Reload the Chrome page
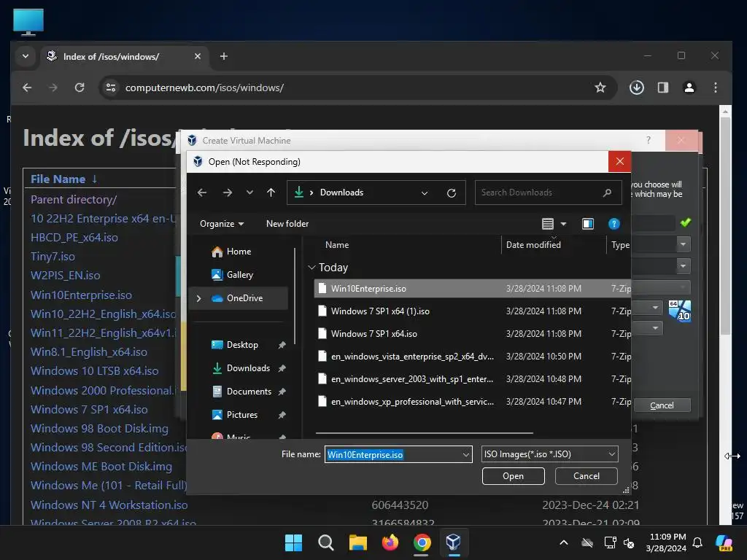This screenshot has height=560, width=747. pos(80,87)
